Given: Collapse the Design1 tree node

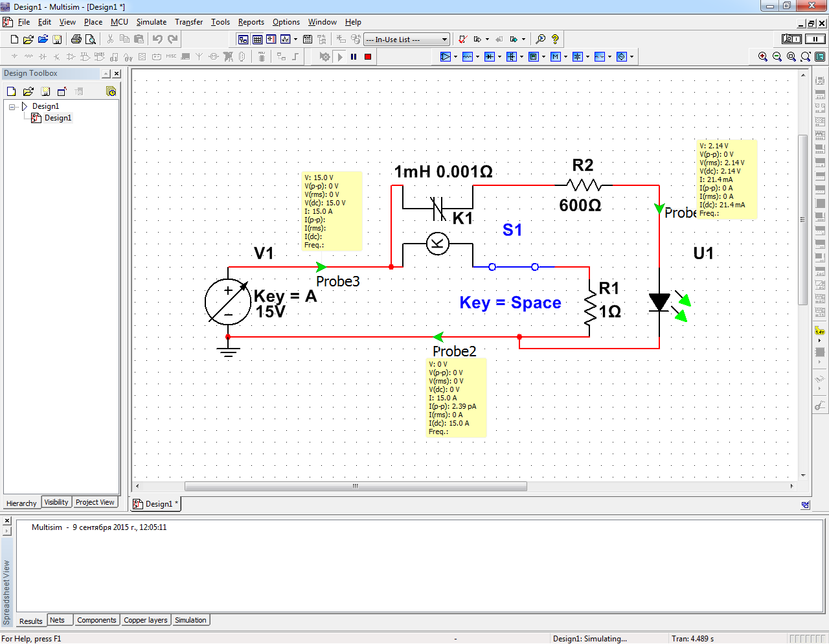Looking at the screenshot, I should 12,107.
